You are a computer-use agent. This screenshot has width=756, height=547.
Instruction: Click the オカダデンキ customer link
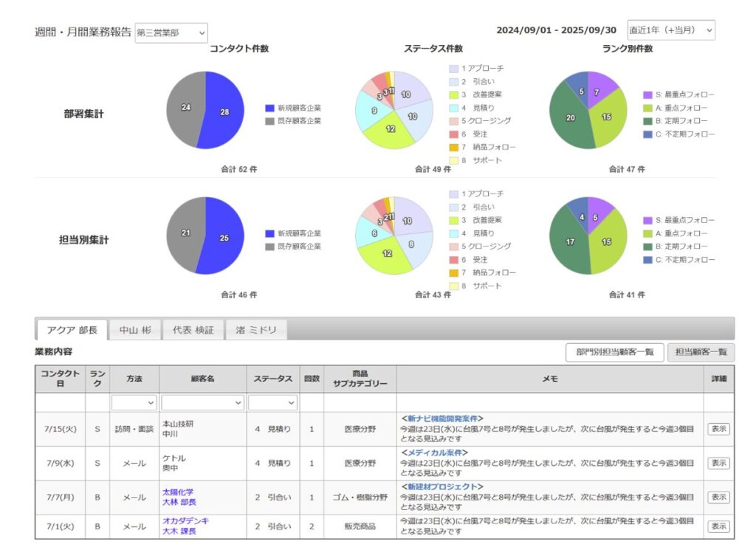pyautogui.click(x=185, y=520)
